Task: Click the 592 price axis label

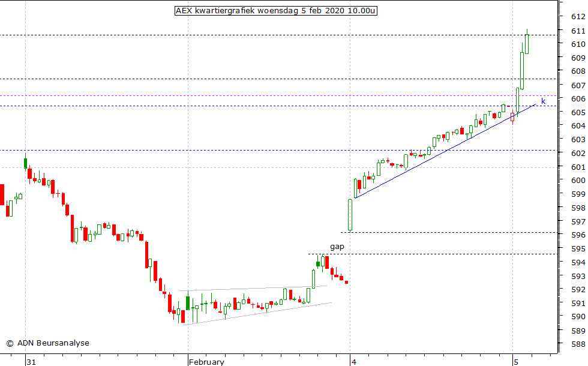Action: coord(578,289)
